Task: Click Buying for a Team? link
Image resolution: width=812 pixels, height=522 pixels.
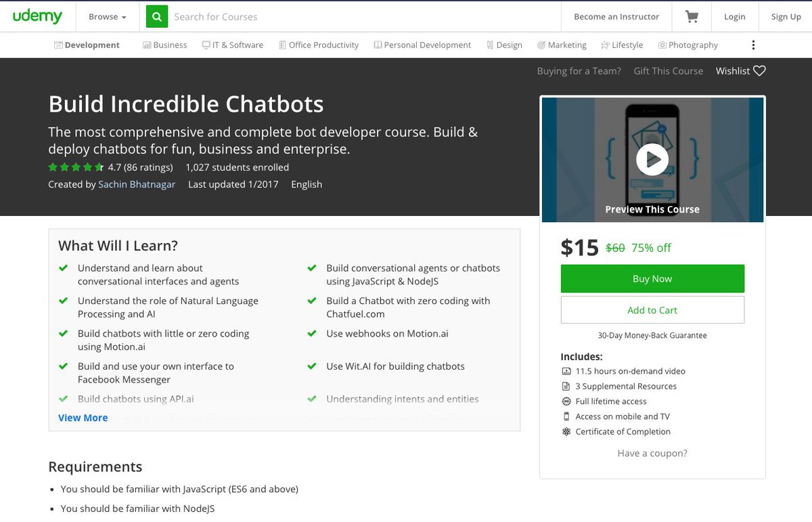Action: [579, 71]
